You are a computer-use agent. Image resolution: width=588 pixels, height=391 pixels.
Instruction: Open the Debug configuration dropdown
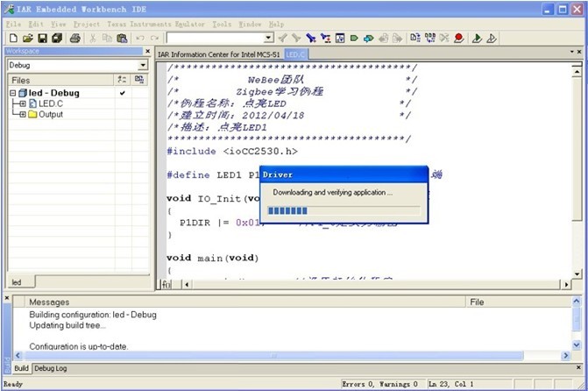pos(143,65)
